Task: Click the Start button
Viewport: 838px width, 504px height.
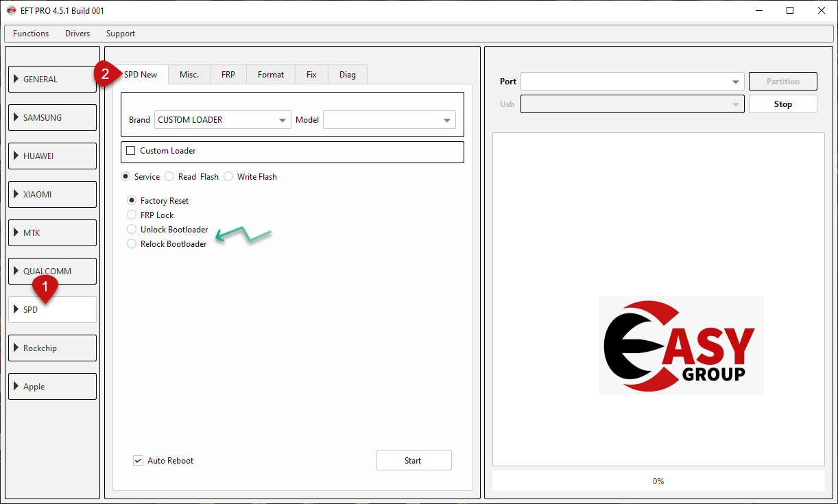Action: (x=414, y=461)
